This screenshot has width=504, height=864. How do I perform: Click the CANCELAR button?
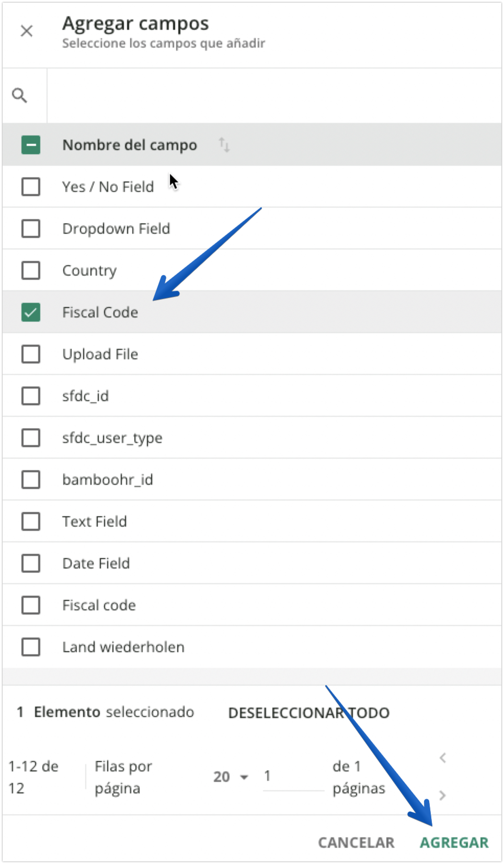pos(356,842)
